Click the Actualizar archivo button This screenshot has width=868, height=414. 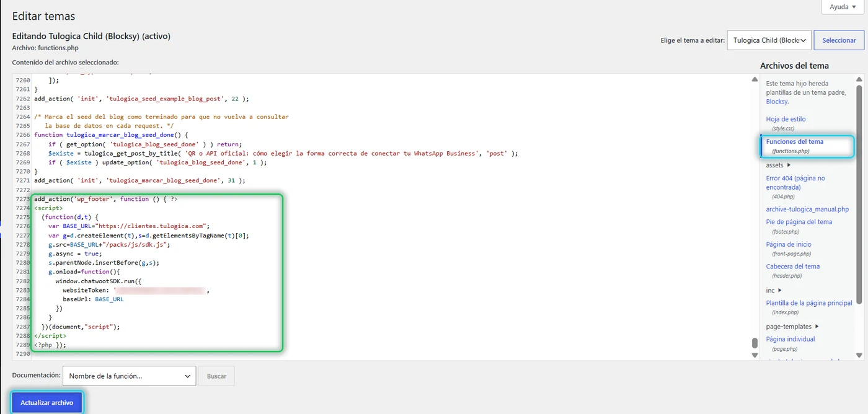tap(46, 403)
